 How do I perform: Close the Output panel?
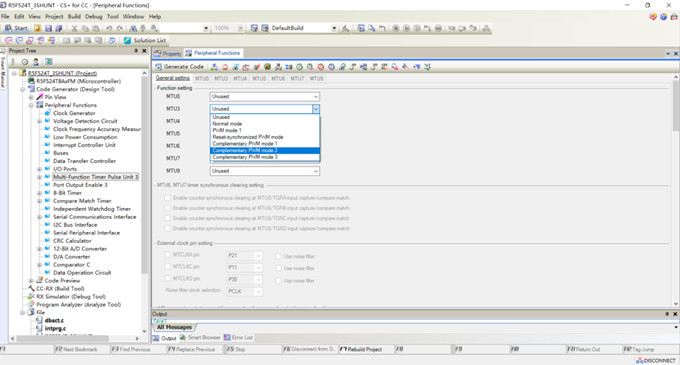pyautogui.click(x=675, y=314)
